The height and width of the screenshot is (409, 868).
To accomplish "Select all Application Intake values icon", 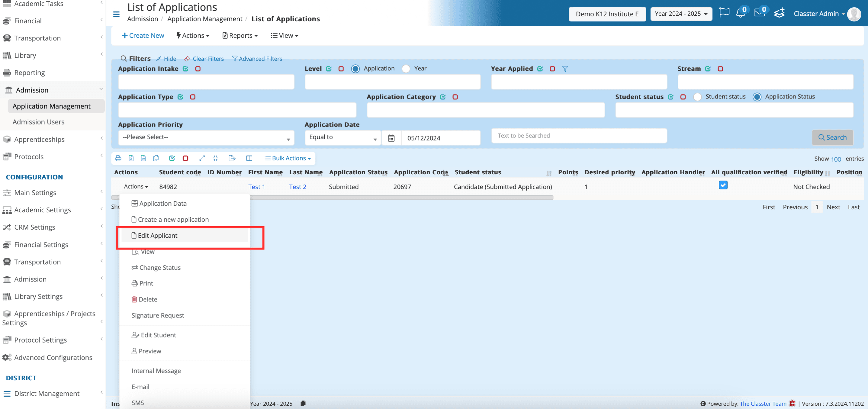I will pyautogui.click(x=185, y=69).
